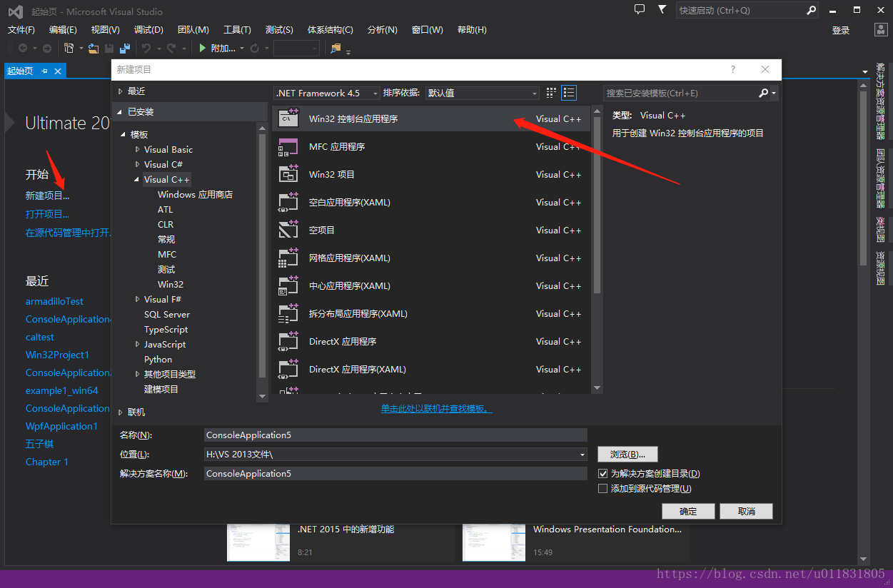
Task: Open the 工具(T) menu
Action: [x=237, y=30]
